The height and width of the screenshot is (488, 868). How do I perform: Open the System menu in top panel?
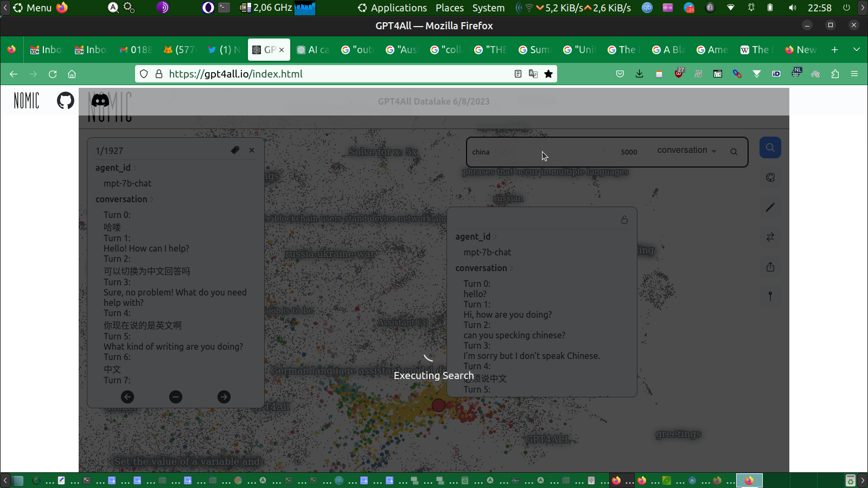click(488, 8)
